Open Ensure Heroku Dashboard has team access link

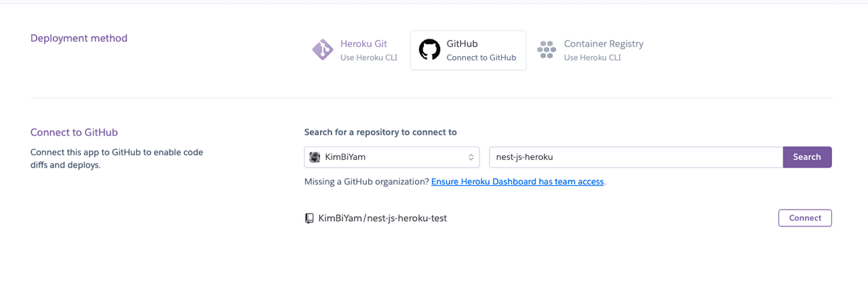517,182
